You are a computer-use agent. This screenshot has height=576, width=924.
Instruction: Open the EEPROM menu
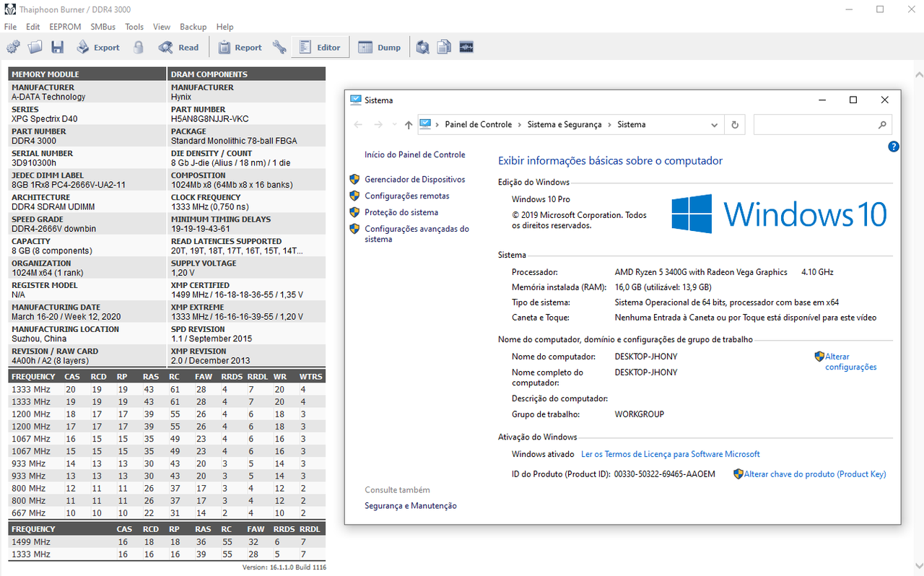[65, 27]
